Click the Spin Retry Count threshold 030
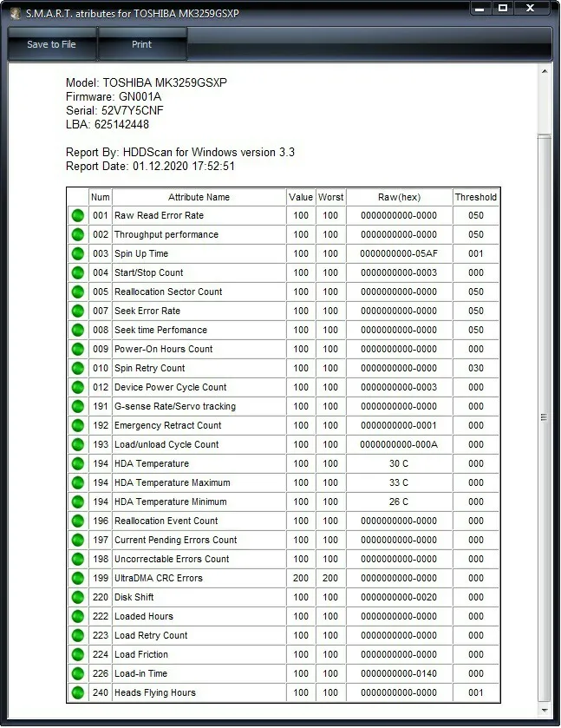This screenshot has width=561, height=728. [476, 368]
